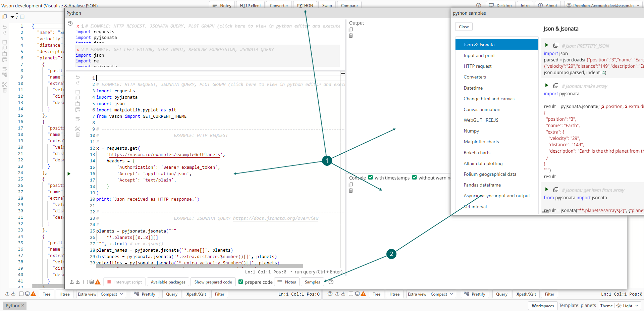Toggle the 'prepare code' checkbox
644x311 pixels.
(241, 282)
